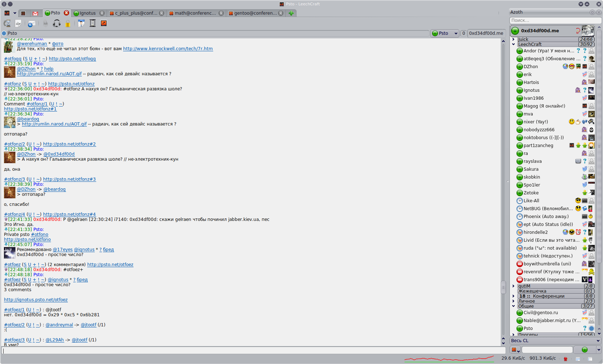
Task: Close the Ignotus tab
Action: click(102, 13)
